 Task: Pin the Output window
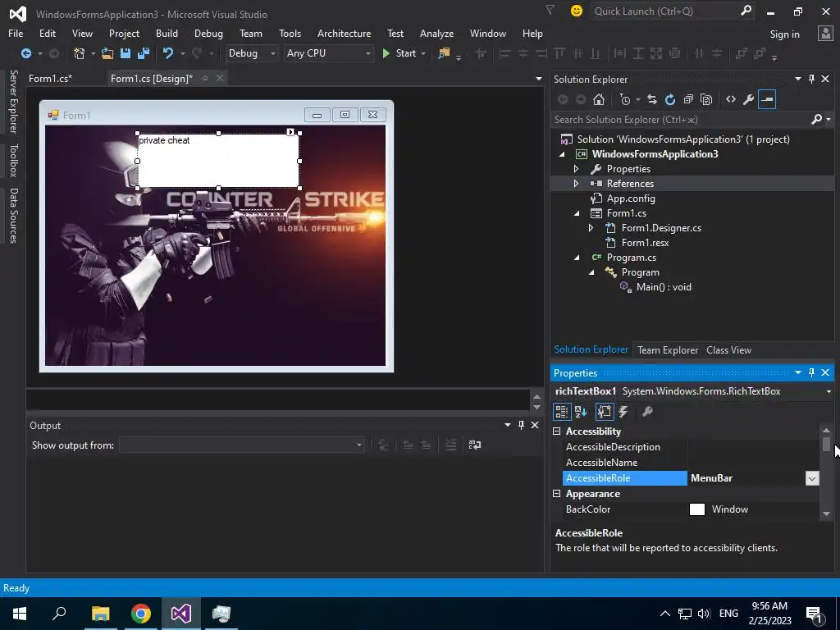pyautogui.click(x=521, y=425)
